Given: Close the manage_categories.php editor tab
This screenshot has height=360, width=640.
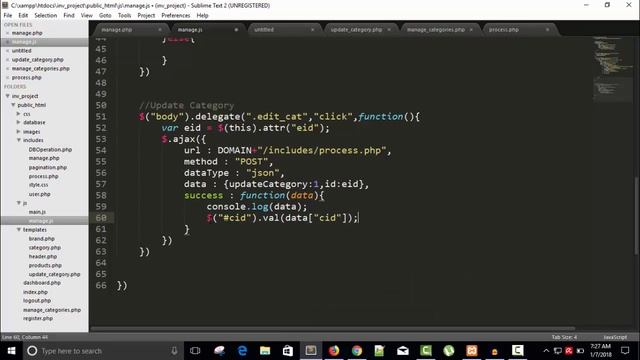Looking at the screenshot, I should pos(471,30).
